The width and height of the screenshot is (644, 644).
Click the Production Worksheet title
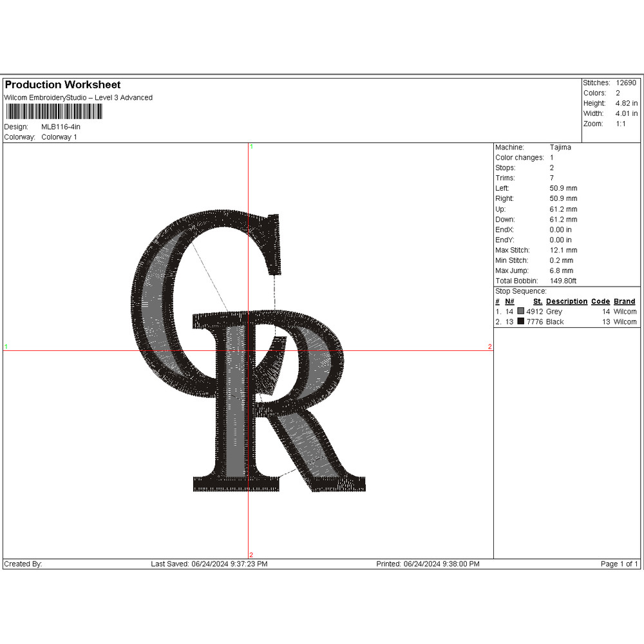click(x=62, y=85)
